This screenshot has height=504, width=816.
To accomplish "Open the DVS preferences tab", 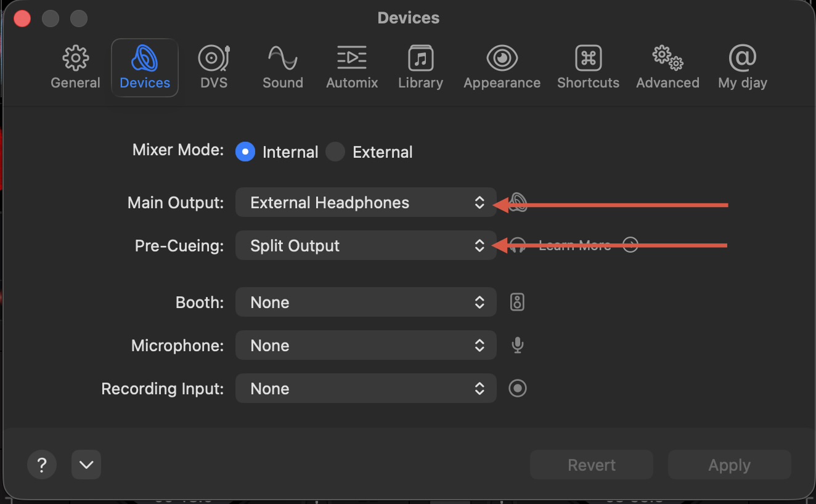I will pos(214,67).
